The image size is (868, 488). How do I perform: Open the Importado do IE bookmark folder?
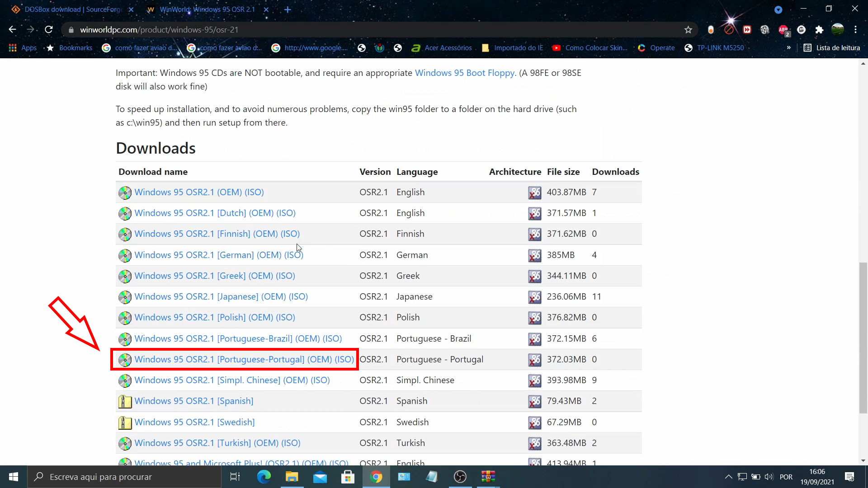tap(512, 48)
